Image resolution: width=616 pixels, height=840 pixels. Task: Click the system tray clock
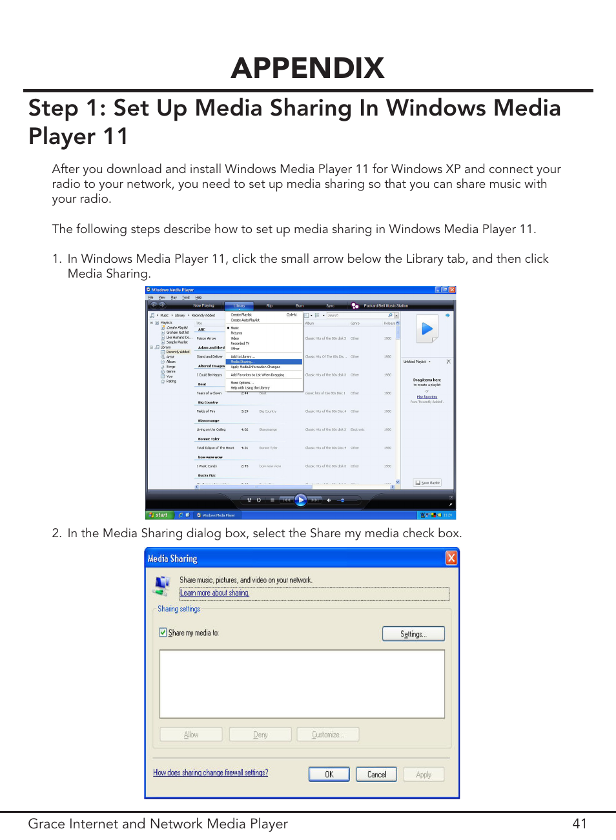447,515
